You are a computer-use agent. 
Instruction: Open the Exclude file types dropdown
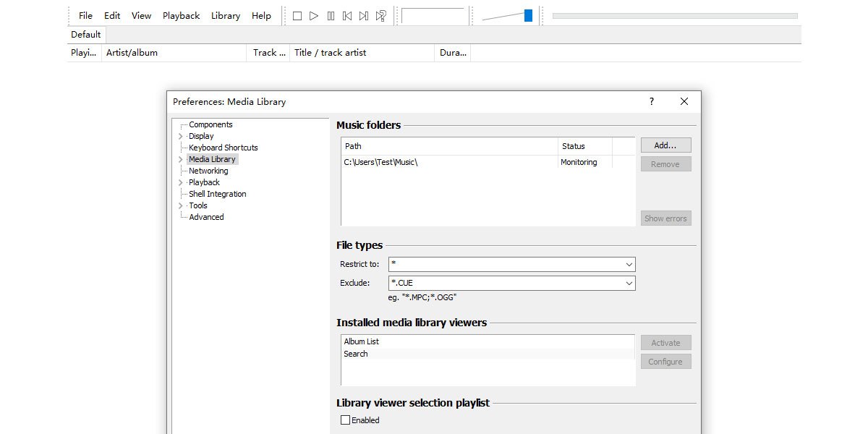(x=629, y=282)
